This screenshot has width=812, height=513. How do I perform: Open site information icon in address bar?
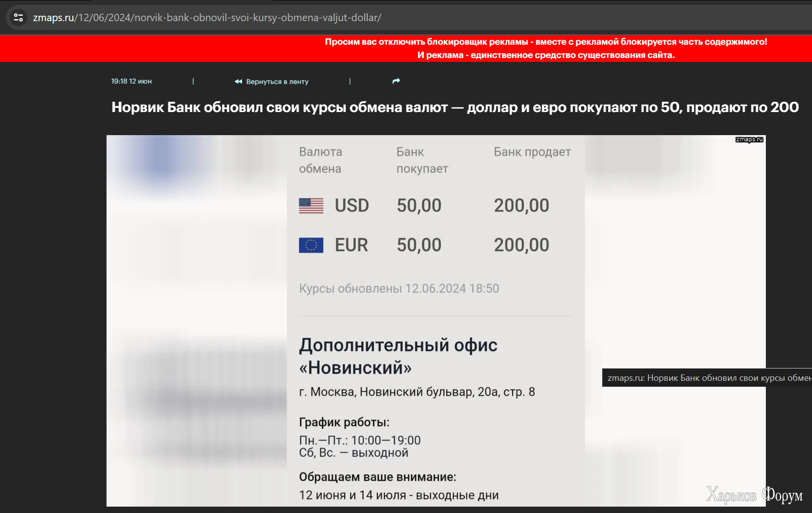click(x=19, y=18)
